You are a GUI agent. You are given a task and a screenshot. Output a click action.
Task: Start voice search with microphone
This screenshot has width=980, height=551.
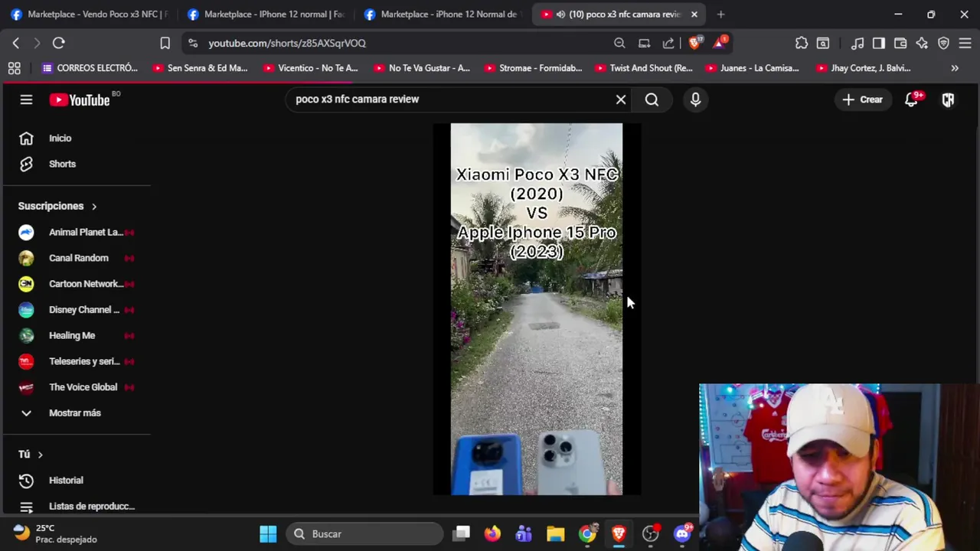tap(695, 99)
